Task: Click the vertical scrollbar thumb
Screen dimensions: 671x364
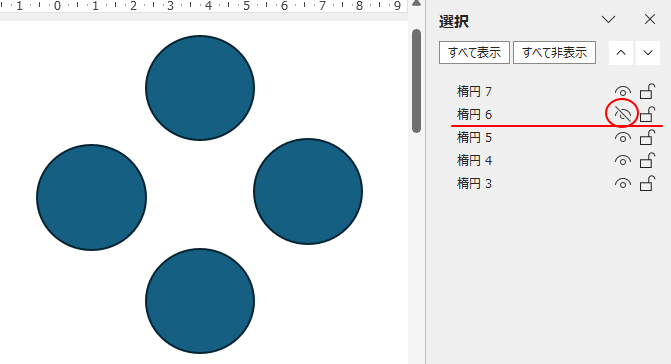Action: 416,81
